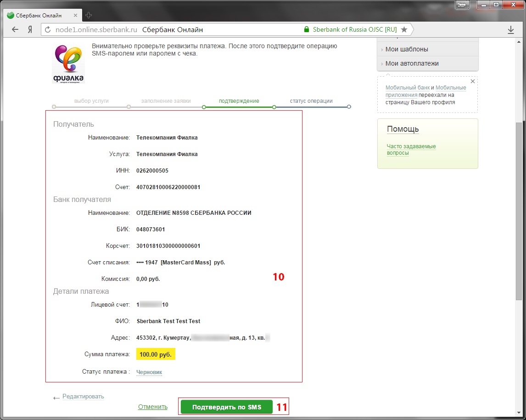Click the scrollbar up arrow
Viewport: 526px width, 420px height.
[x=519, y=42]
